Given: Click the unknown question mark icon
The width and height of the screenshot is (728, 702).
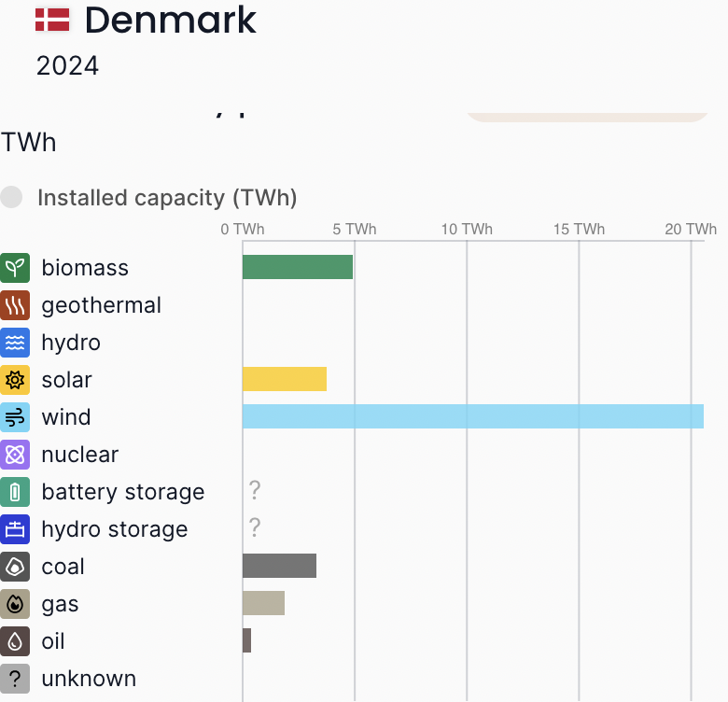Looking at the screenshot, I should 15,679.
